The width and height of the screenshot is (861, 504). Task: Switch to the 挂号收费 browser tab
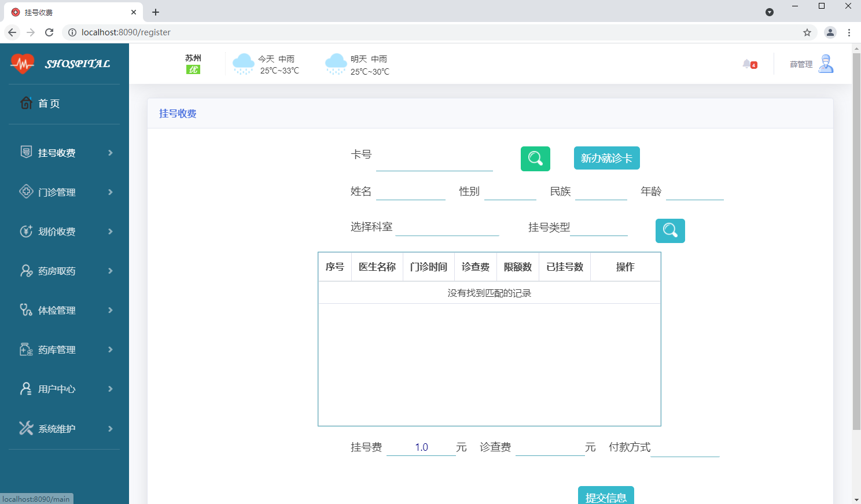point(72,12)
